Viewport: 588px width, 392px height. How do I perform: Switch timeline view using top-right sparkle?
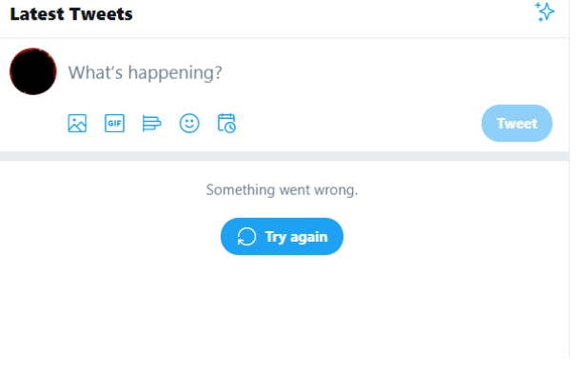click(544, 12)
